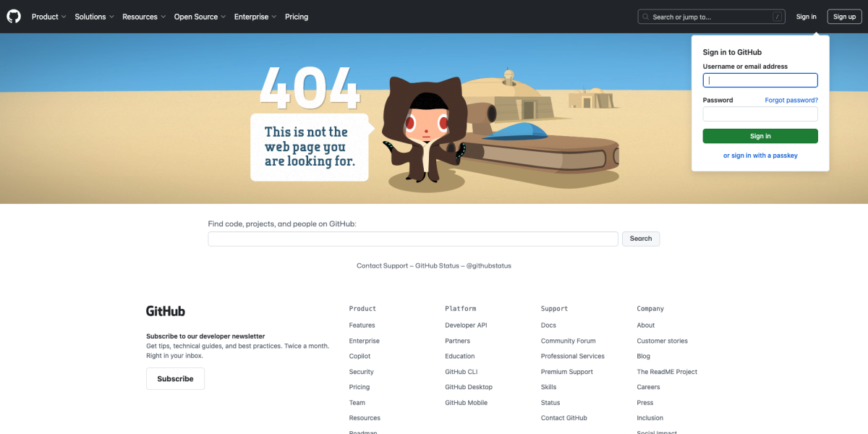Click the Forgot password? link
Image resolution: width=868 pixels, height=434 pixels.
point(791,101)
